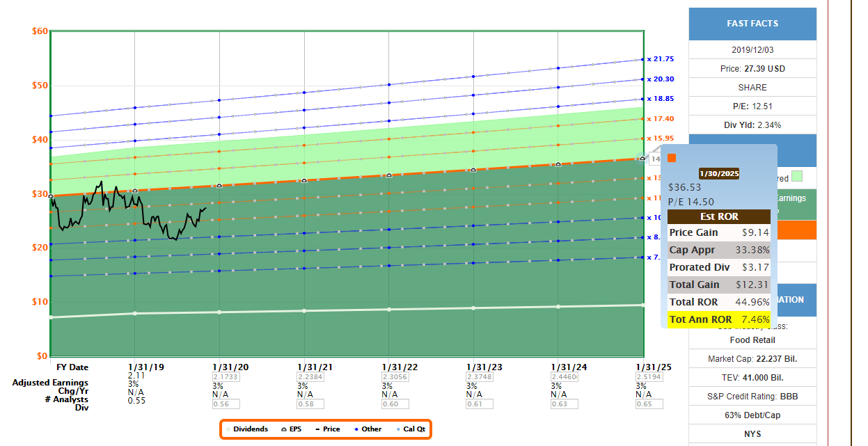Image resolution: width=868 pixels, height=446 pixels.
Task: Edit the 1/31/20 earnings estimate field 2.1733
Action: coord(226,376)
